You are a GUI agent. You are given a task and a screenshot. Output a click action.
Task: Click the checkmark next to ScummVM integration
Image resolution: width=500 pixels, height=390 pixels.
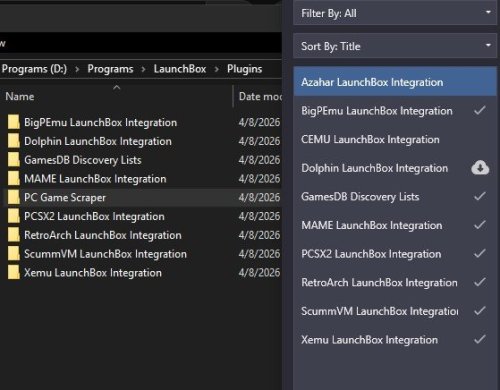coord(480,311)
